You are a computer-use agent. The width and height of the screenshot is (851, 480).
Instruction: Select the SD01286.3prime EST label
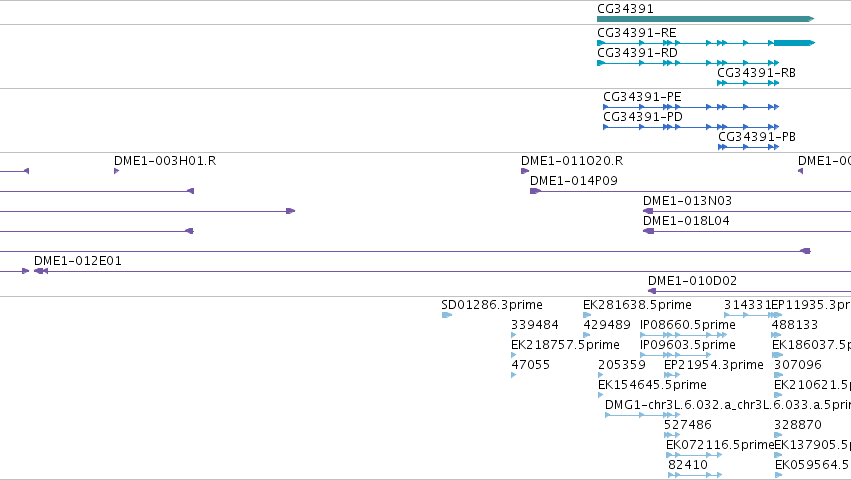(x=492, y=305)
